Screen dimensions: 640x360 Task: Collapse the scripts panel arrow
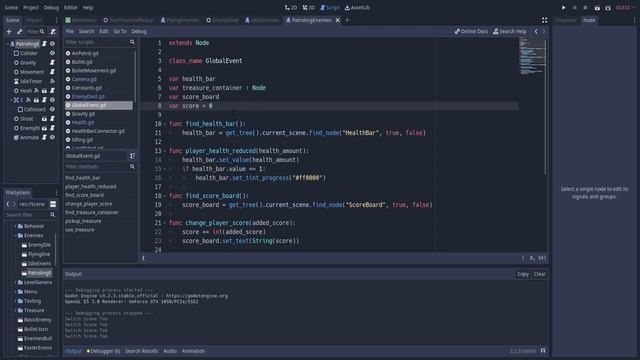point(143,258)
